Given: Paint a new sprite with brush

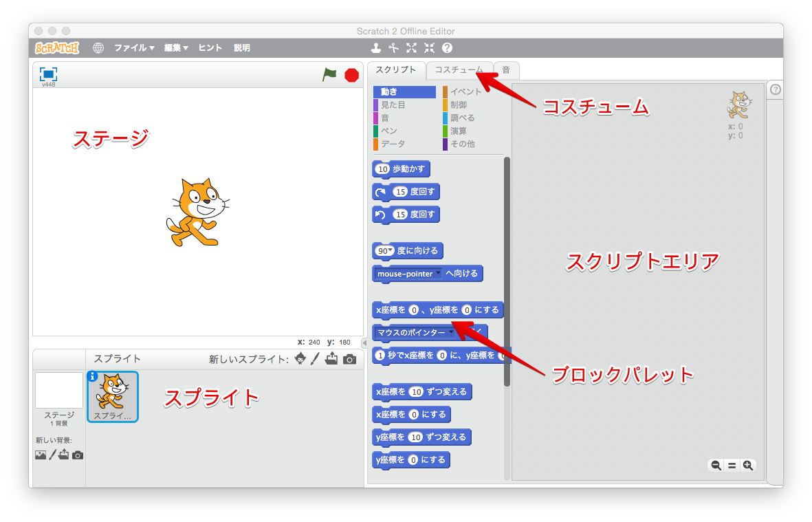Looking at the screenshot, I should point(316,359).
